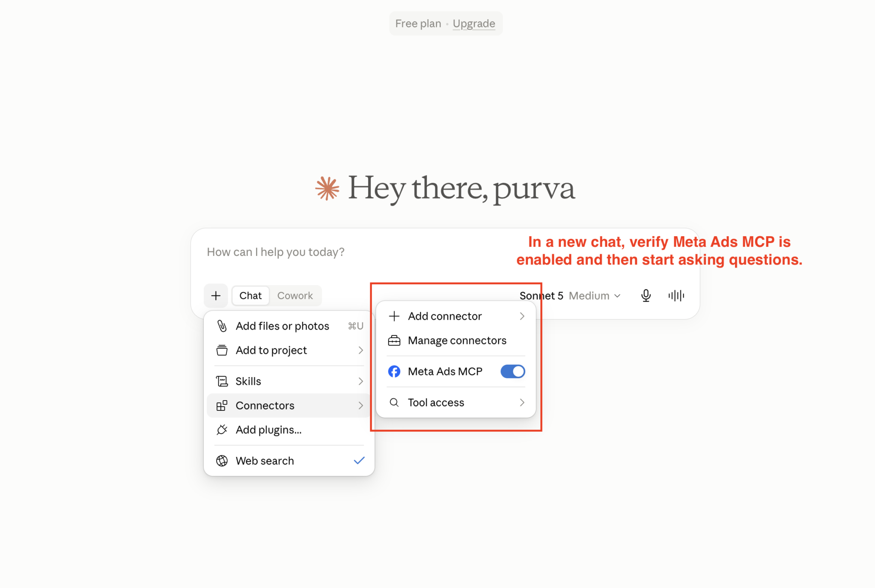Click the orange Claude starburst logo
875x588 pixels.
[x=327, y=188]
